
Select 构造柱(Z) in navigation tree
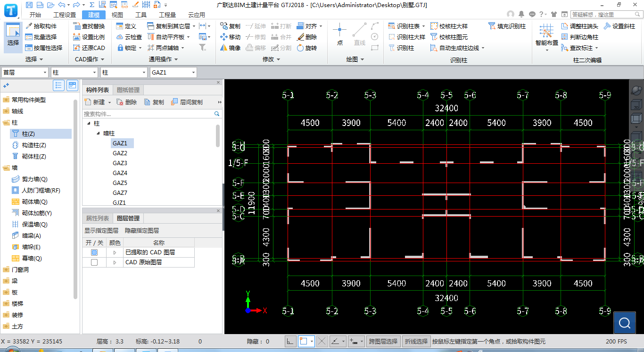34,145
